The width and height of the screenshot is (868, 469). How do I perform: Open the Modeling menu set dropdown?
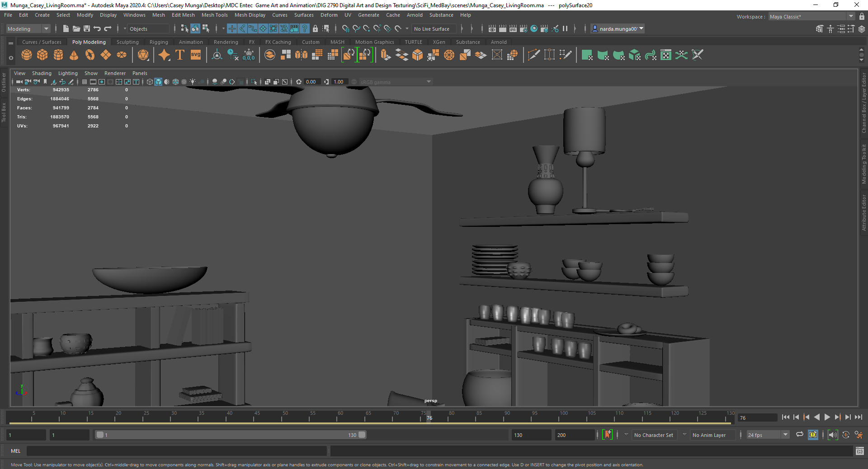click(x=28, y=29)
